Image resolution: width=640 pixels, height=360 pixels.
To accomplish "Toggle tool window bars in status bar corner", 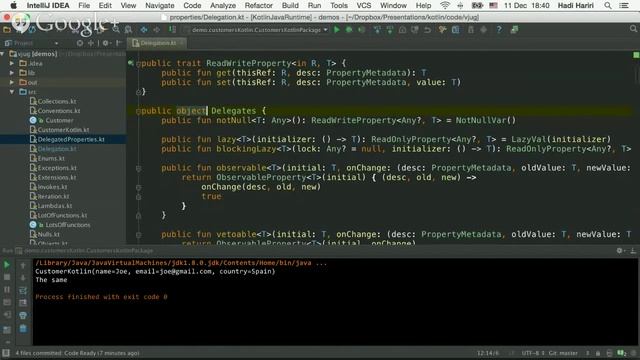I will point(6,353).
